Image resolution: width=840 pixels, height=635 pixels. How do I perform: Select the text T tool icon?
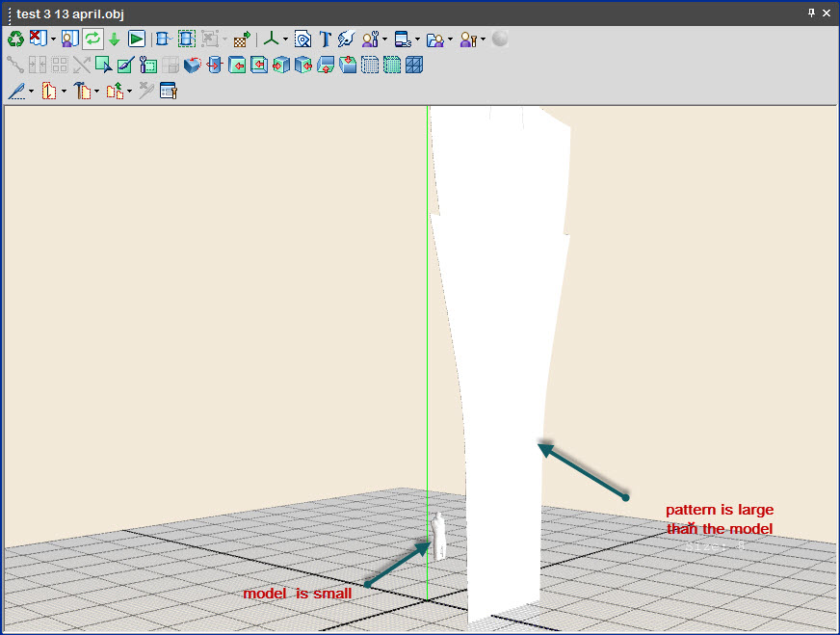pos(325,40)
